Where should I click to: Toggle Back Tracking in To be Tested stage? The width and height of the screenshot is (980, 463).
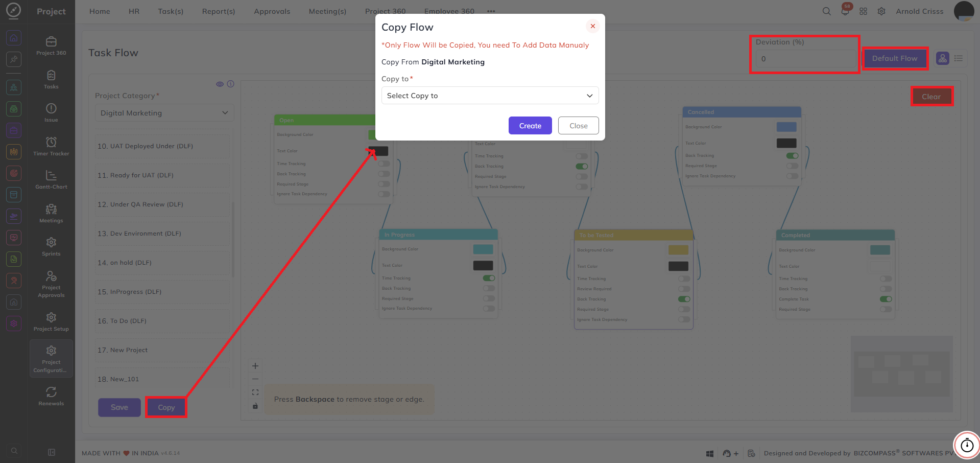click(x=684, y=299)
